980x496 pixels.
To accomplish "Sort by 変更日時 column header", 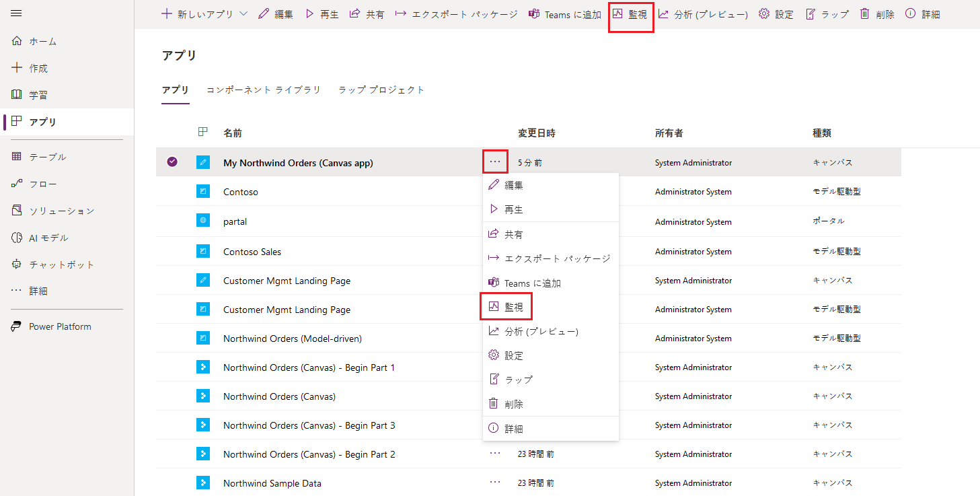I will tap(537, 133).
